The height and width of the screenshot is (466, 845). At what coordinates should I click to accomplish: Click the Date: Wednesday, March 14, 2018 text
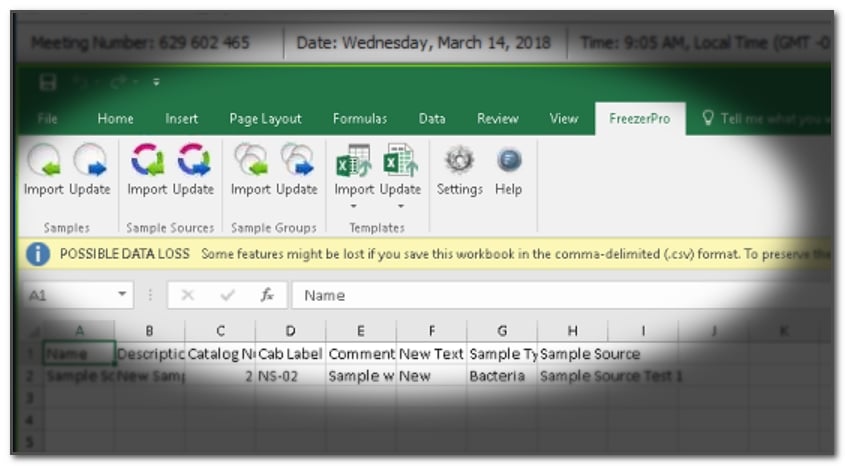click(x=424, y=43)
